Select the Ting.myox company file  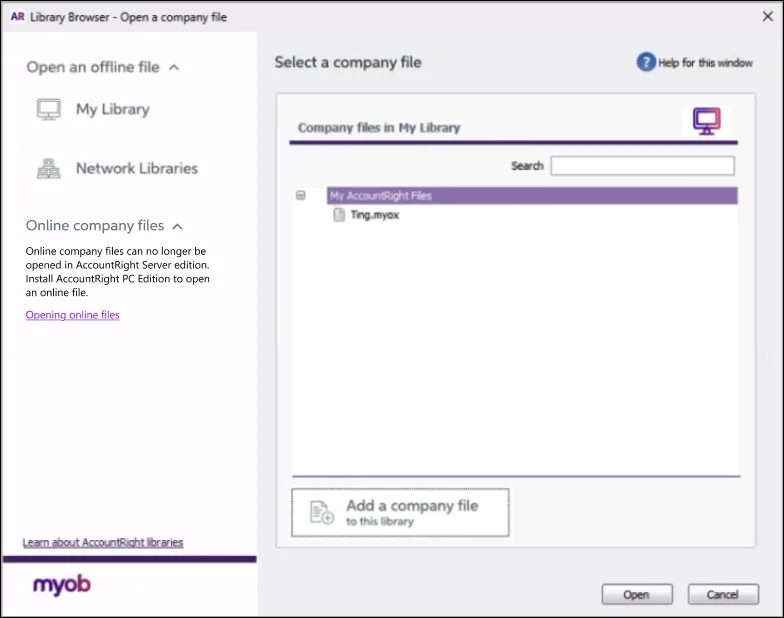coord(374,215)
